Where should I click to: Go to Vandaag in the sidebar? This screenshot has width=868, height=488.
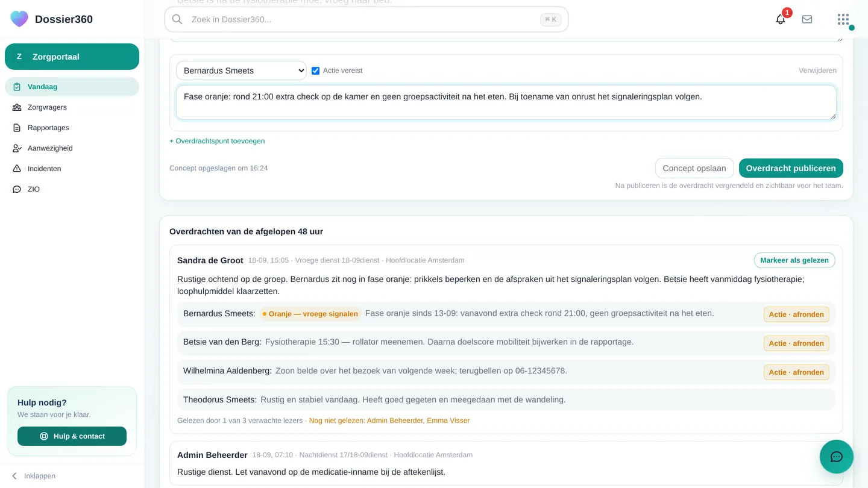[72, 87]
